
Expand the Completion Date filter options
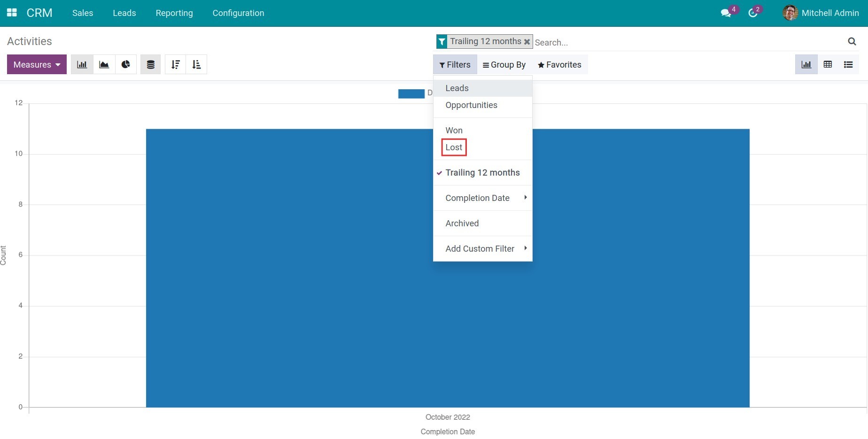pos(477,198)
